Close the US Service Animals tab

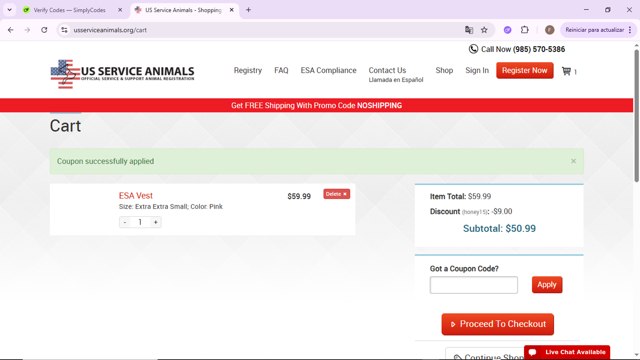pyautogui.click(x=231, y=10)
